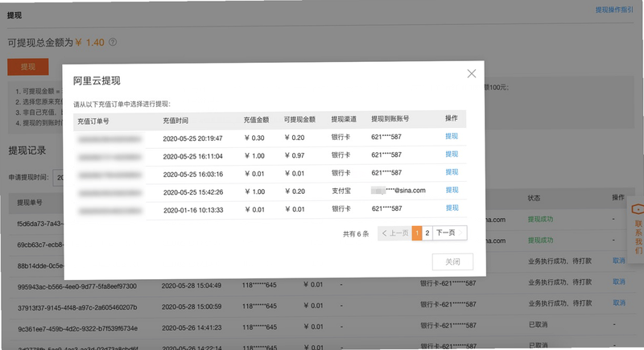Screen dimensions: 644x350
Task: Click the orange 提现 button in background page
Action: tap(28, 67)
